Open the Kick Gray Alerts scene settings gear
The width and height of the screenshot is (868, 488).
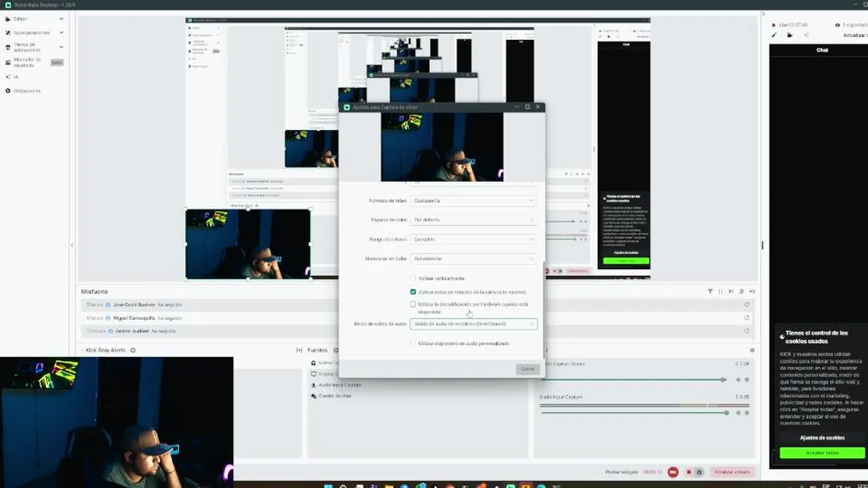[133, 350]
